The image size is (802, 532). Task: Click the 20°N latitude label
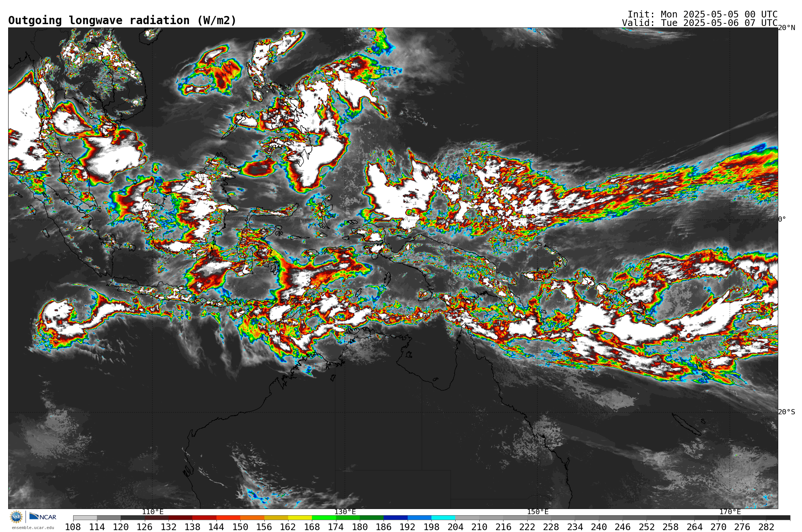click(x=786, y=28)
